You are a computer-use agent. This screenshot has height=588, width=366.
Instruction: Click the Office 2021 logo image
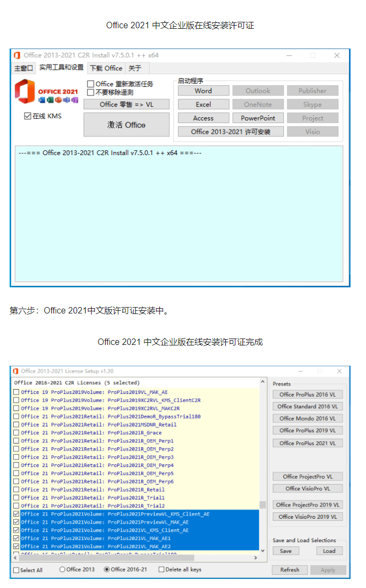coord(46,91)
